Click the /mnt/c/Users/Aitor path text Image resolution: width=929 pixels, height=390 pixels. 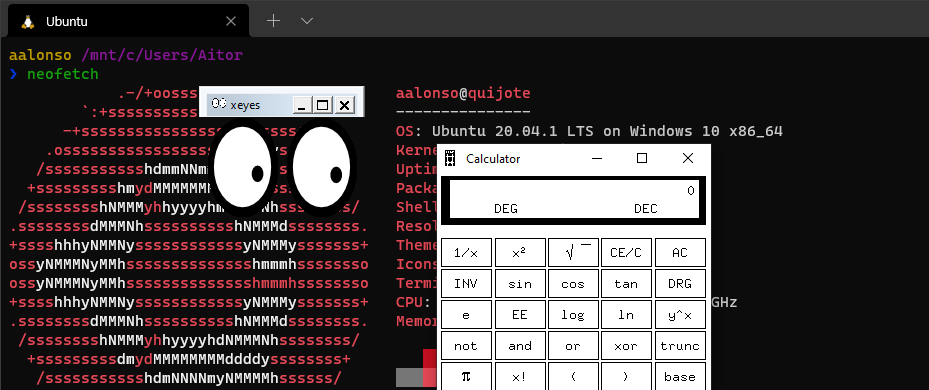point(162,56)
